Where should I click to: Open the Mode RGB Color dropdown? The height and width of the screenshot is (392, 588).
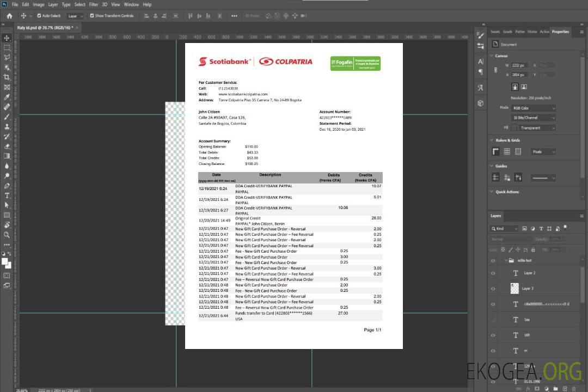point(533,108)
